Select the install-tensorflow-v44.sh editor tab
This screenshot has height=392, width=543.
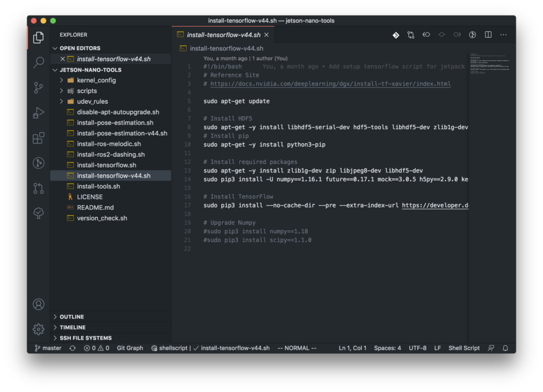point(223,35)
